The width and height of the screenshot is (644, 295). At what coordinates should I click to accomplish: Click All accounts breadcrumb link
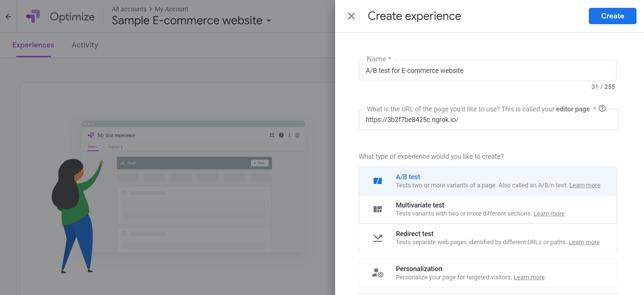(x=129, y=9)
